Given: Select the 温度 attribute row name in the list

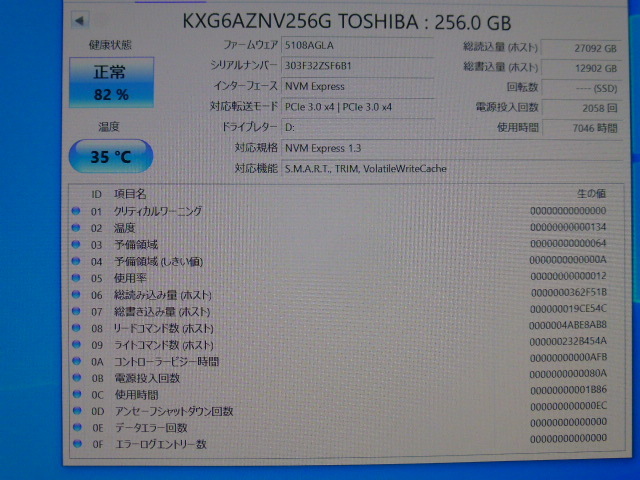Looking at the screenshot, I should point(124,228).
